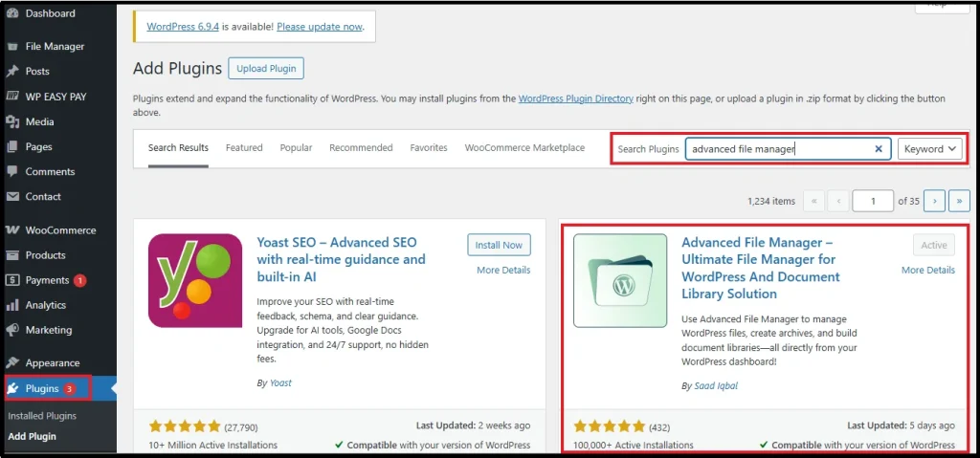Viewport: 980px width, 458px height.
Task: Select the Search Results tab
Action: pyautogui.click(x=178, y=147)
